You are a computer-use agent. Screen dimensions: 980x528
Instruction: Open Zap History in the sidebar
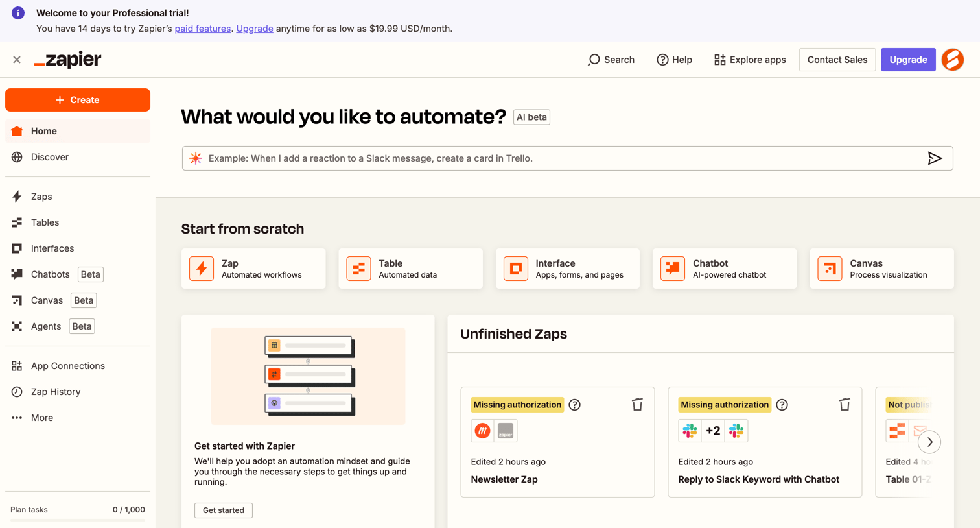pyautogui.click(x=78, y=392)
